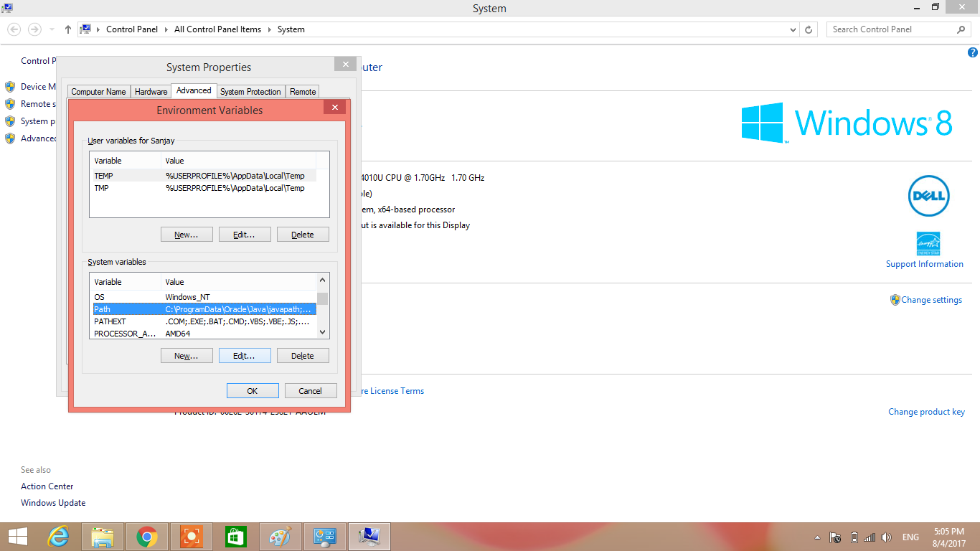Viewport: 980px width, 551px height.
Task: Click New under System variables
Action: [x=187, y=356]
